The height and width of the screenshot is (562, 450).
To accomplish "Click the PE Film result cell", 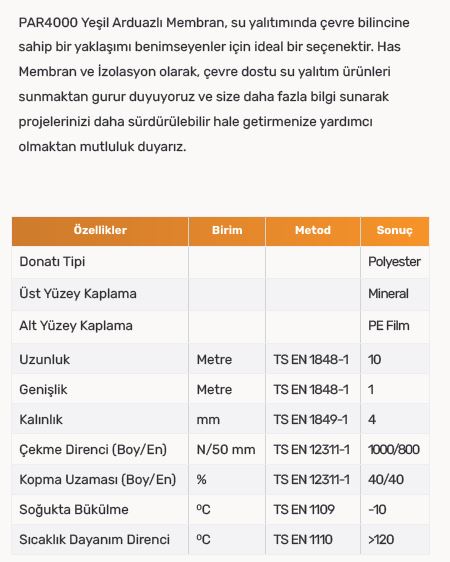I will click(389, 325).
